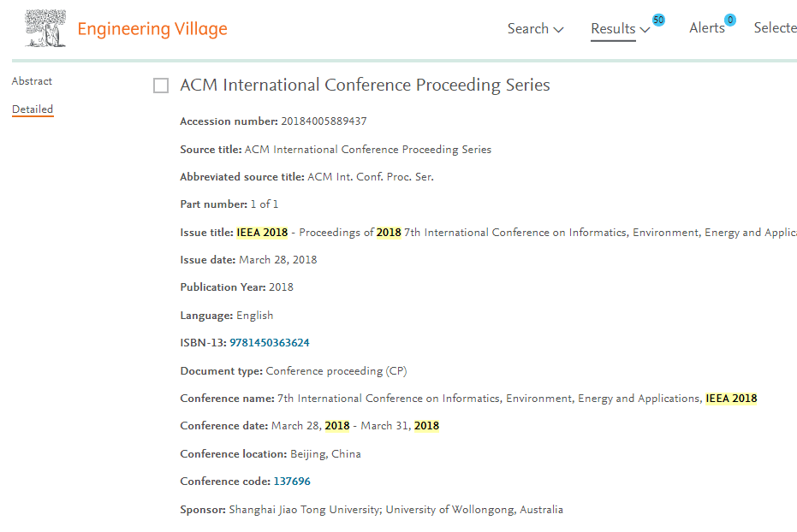797x532 pixels.
Task: Expand the Search dropdown menu
Action: [535, 29]
